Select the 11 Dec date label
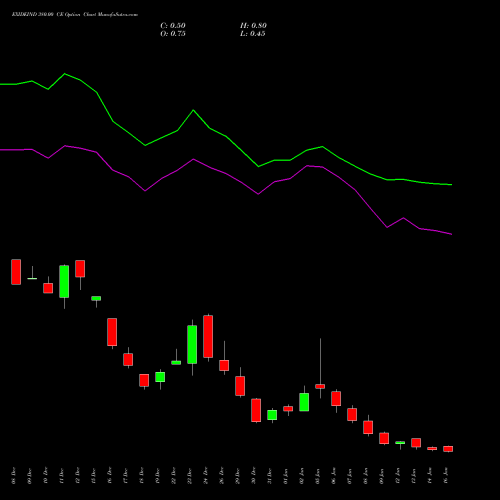This screenshot has width=500, height=500. point(62,476)
